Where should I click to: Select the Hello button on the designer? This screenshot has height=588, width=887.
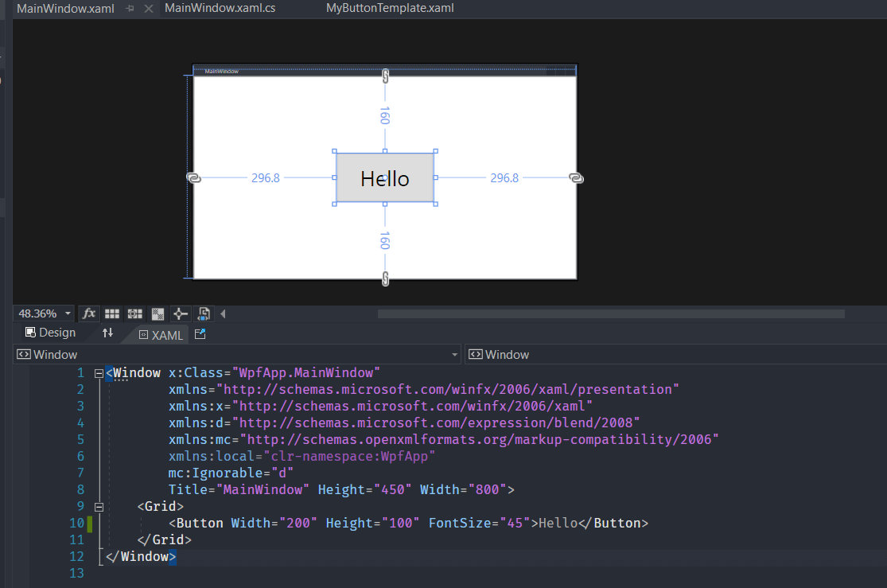coord(385,177)
